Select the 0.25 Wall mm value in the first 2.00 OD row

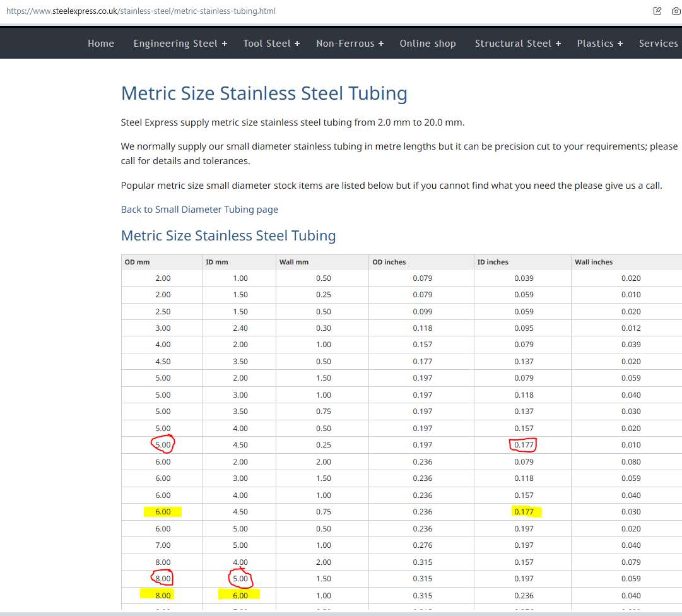coord(324,295)
